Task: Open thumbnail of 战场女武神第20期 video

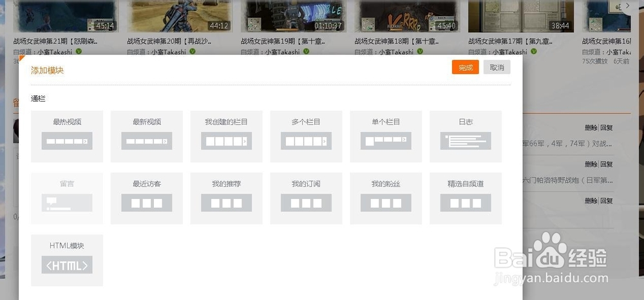Action: 180,16
